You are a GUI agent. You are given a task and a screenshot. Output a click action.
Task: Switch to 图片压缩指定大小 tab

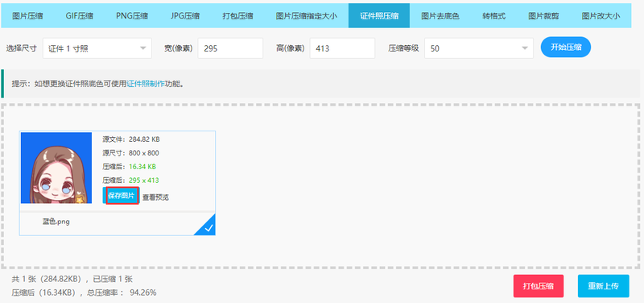coord(307,16)
